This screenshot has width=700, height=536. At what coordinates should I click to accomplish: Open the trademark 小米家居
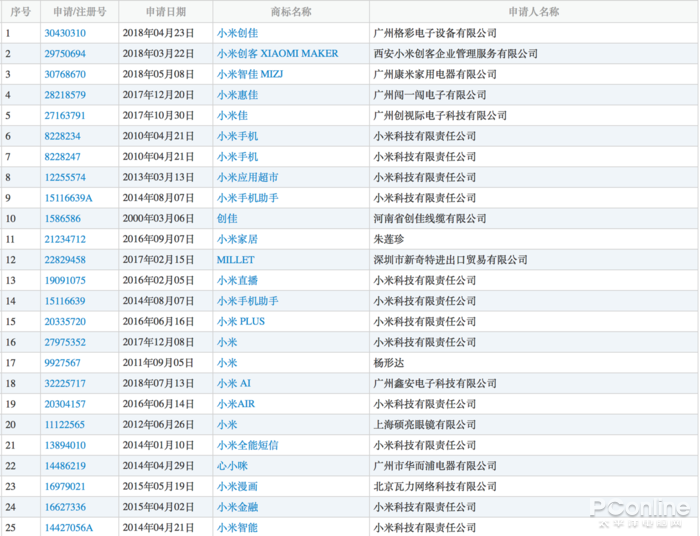pyautogui.click(x=237, y=239)
